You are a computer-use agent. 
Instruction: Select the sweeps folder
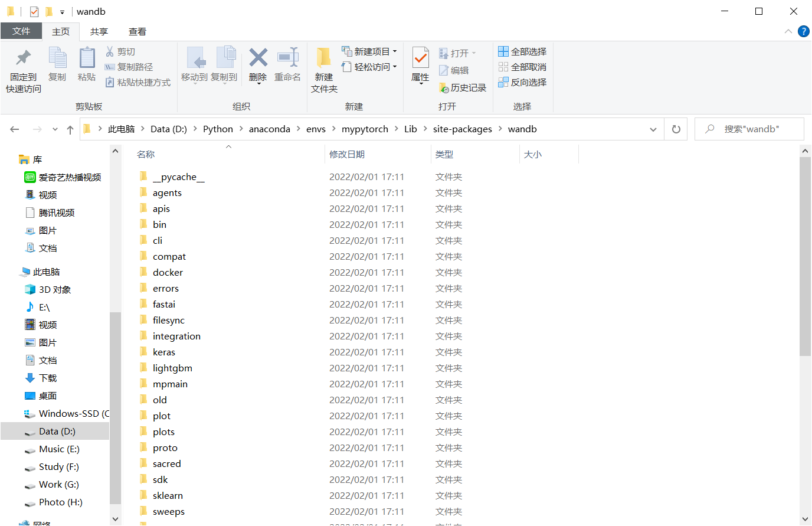point(168,512)
